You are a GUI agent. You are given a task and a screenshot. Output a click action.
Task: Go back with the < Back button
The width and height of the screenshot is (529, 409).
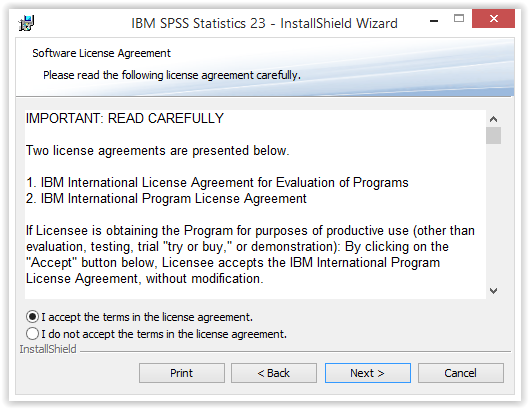click(274, 373)
